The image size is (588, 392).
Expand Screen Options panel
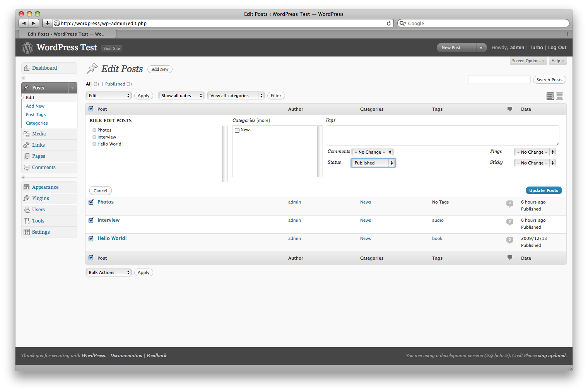point(528,61)
